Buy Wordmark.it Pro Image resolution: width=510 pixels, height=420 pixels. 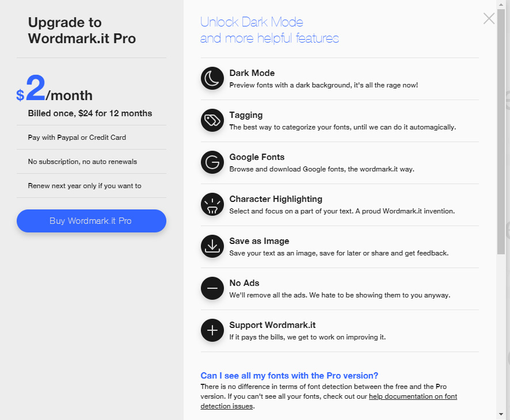tap(92, 221)
